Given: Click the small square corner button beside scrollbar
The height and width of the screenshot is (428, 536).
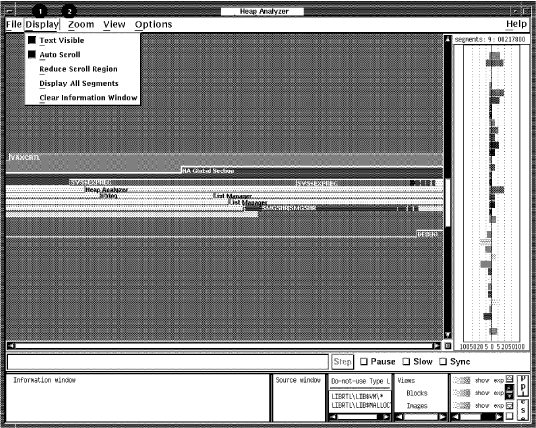Looking at the screenshot, I should click(448, 346).
